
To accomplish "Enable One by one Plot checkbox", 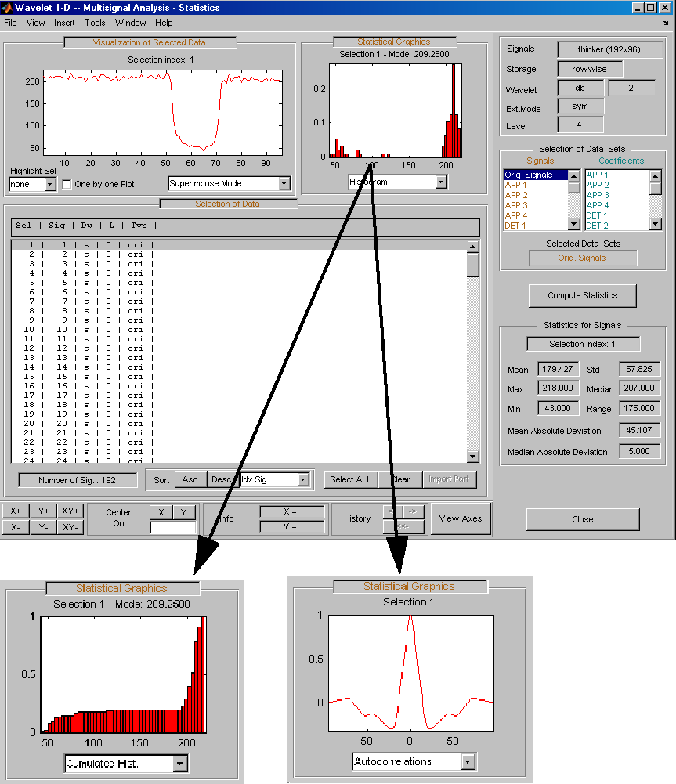I will pyautogui.click(x=67, y=185).
